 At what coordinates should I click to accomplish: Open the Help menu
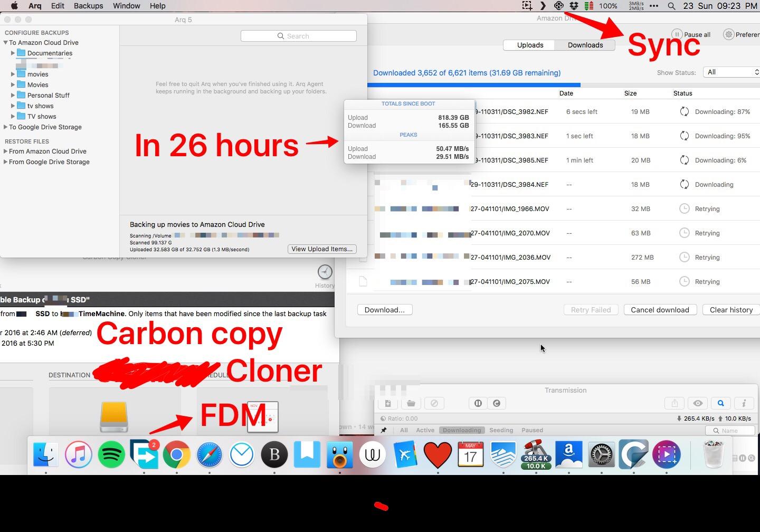pyautogui.click(x=157, y=6)
